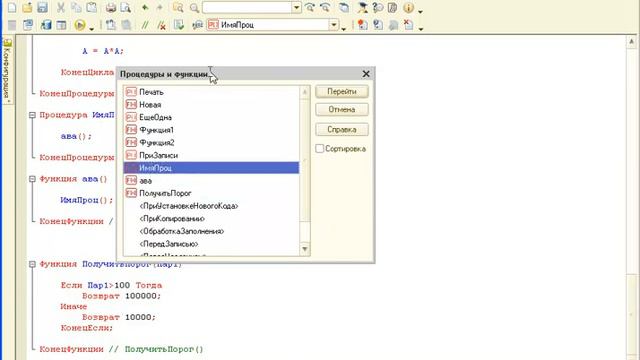Select ЕщеОдна in the list
This screenshot has height=360, width=640.
point(211,117)
